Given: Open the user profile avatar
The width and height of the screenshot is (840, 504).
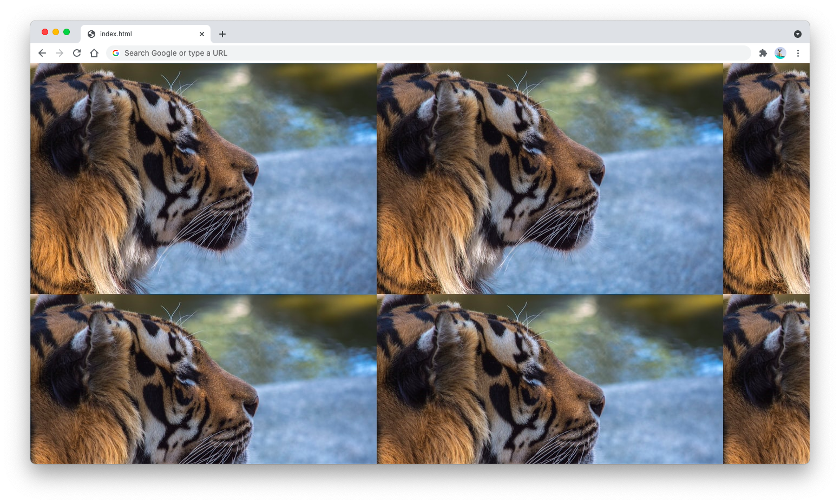Looking at the screenshot, I should click(780, 53).
